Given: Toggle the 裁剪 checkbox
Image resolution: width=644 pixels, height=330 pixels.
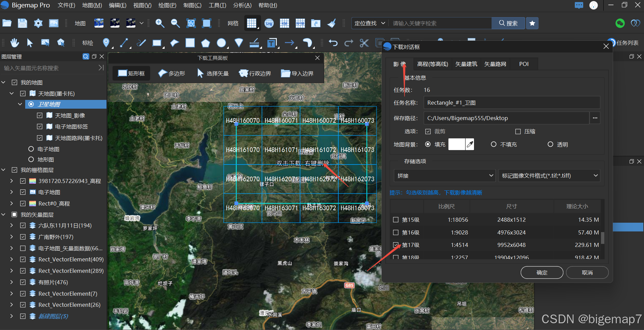Looking at the screenshot, I should coord(428,132).
